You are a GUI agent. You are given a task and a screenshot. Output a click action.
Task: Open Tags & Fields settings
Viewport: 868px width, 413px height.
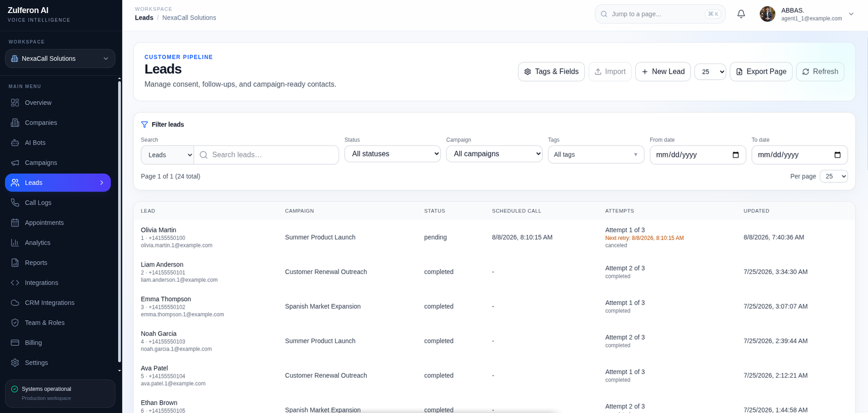coord(551,72)
